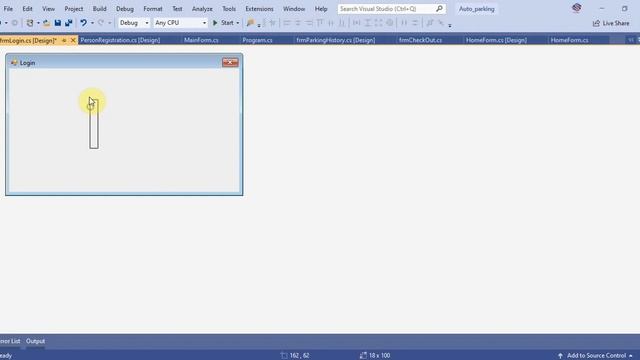The height and width of the screenshot is (360, 640).
Task: Open the Test menu
Action: tap(177, 9)
